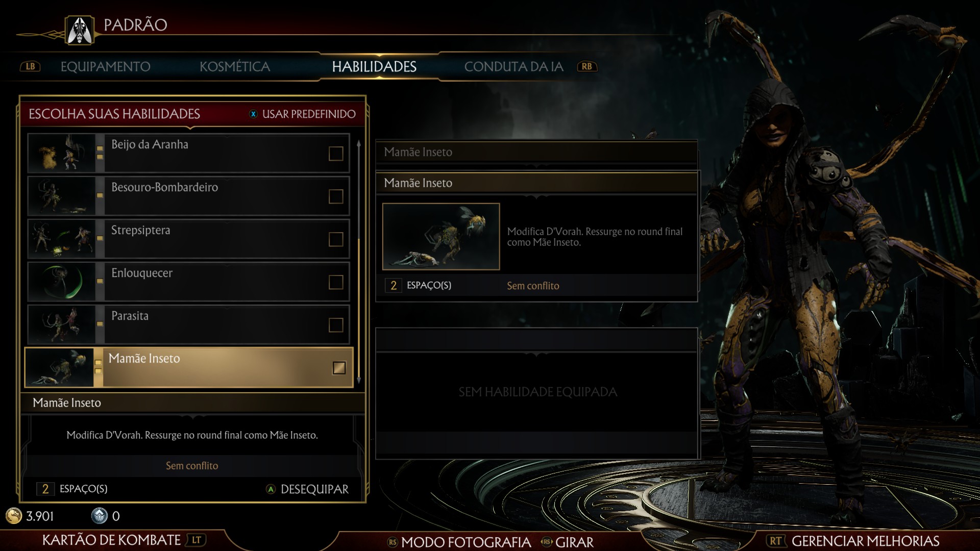The image size is (980, 551).
Task: Click the D'Vorah character emblem icon
Action: point(80,30)
